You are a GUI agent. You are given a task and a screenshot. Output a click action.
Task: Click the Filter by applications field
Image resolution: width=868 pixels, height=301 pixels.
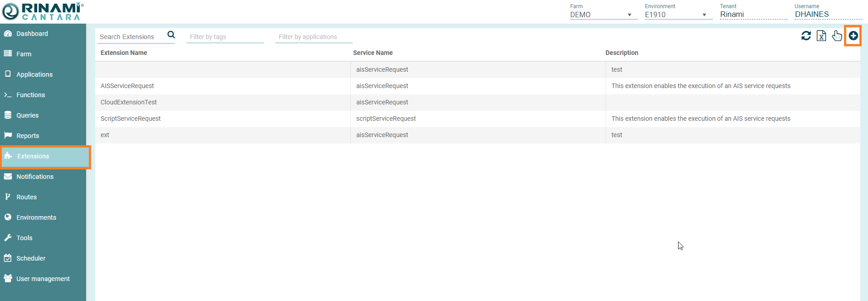pos(314,37)
